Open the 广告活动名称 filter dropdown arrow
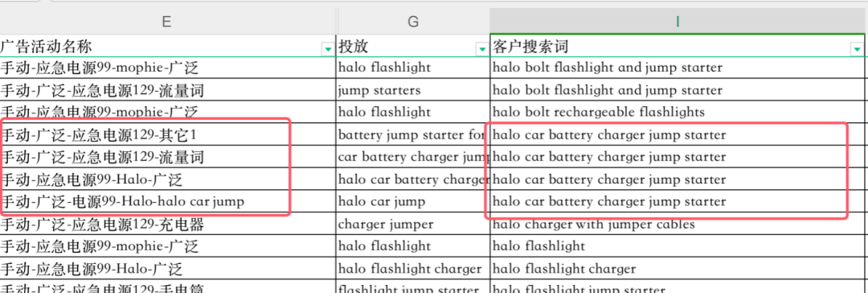 click(x=328, y=50)
